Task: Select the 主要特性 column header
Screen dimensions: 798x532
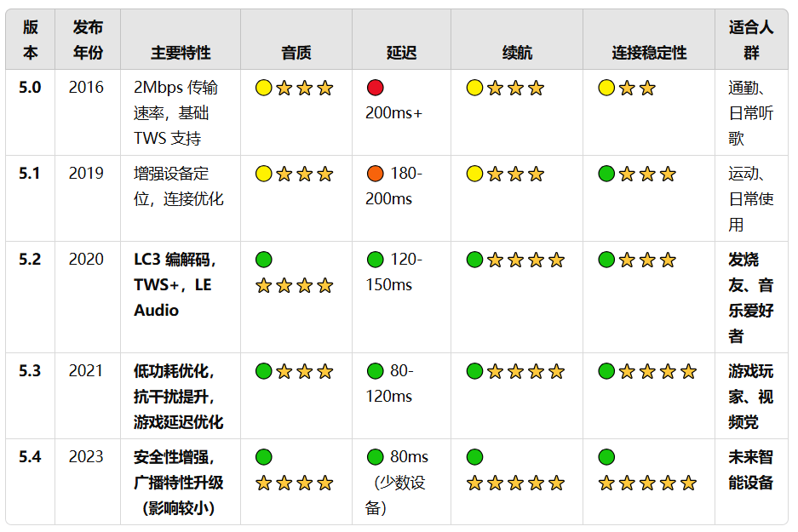Action: [x=181, y=53]
